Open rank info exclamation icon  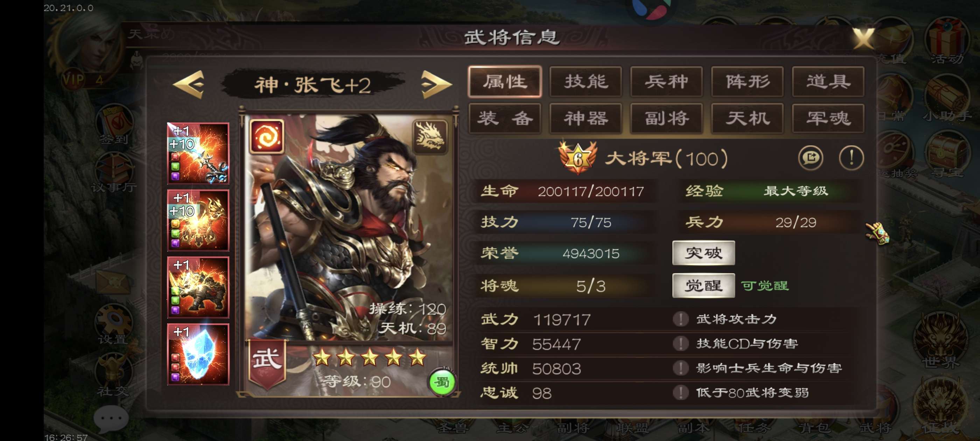[851, 158]
